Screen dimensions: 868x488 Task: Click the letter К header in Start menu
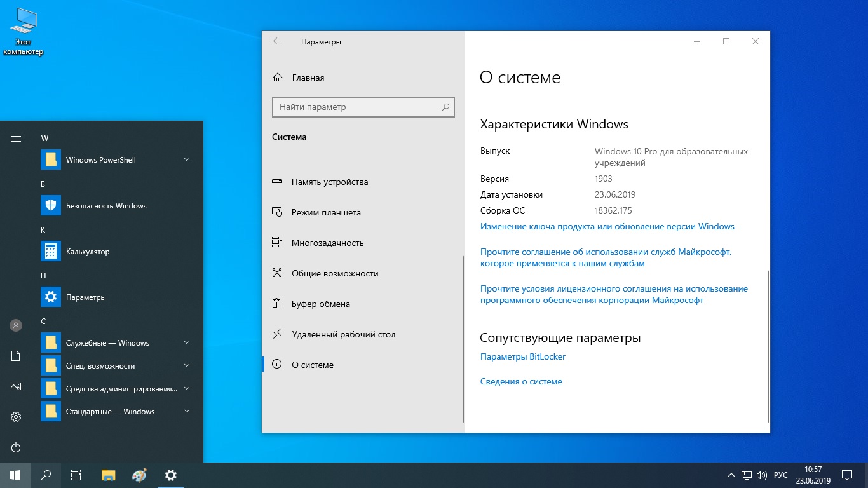[43, 230]
